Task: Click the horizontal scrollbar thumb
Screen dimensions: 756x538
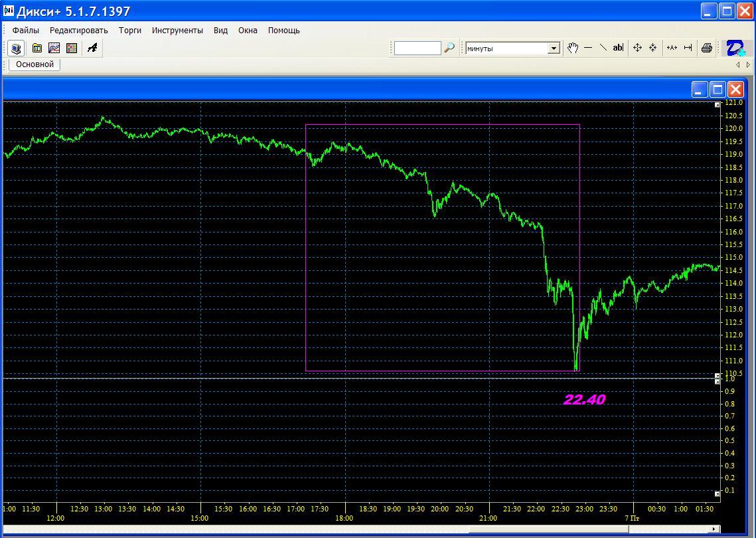Action: (549, 529)
